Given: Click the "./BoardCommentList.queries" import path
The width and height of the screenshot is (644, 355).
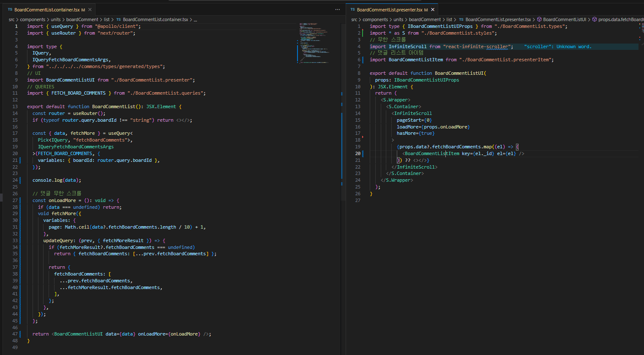Looking at the screenshot, I should pos(165,93).
